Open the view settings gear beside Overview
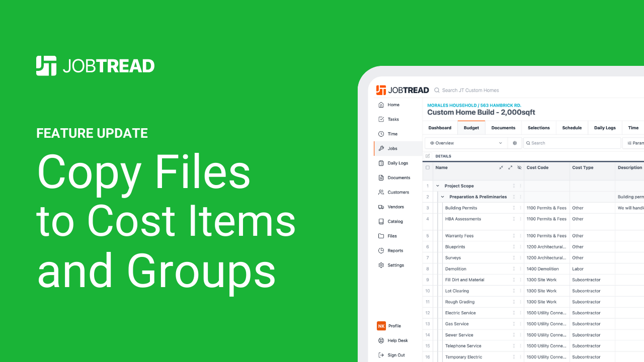Image resolution: width=644 pixels, height=362 pixels. [515, 143]
